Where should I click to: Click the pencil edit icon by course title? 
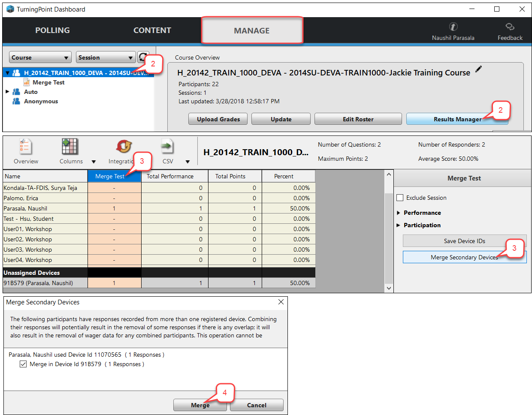(x=478, y=69)
